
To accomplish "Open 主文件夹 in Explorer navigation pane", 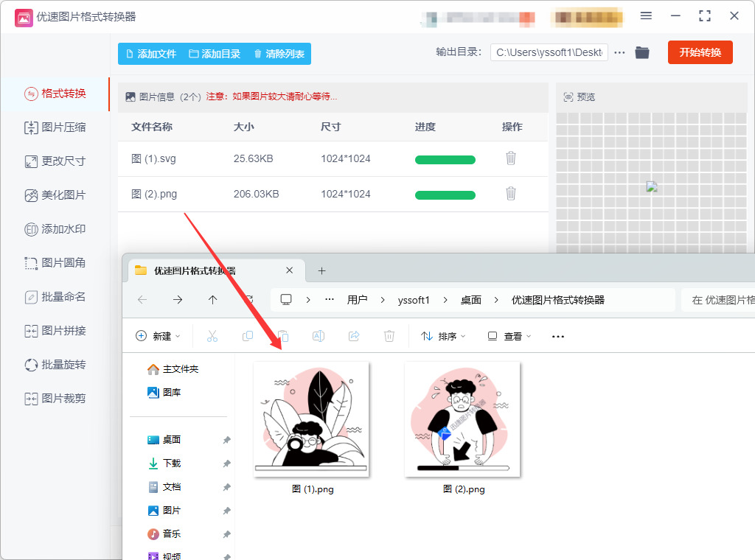I will click(x=173, y=369).
